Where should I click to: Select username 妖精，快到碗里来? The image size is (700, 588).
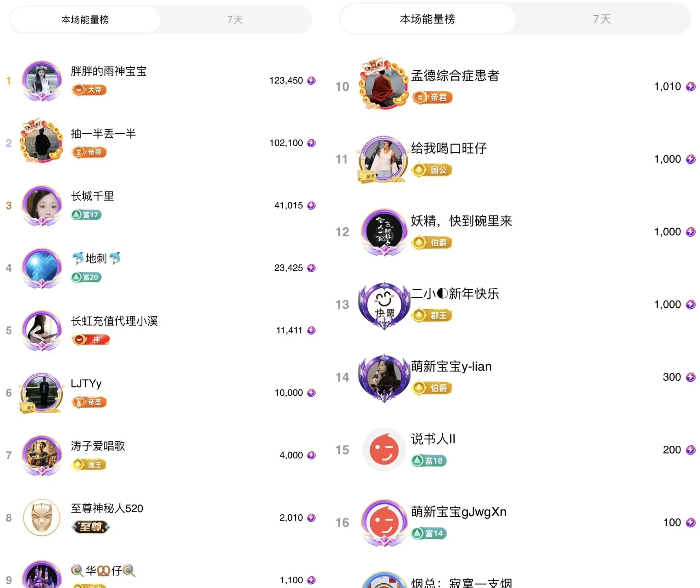461,221
